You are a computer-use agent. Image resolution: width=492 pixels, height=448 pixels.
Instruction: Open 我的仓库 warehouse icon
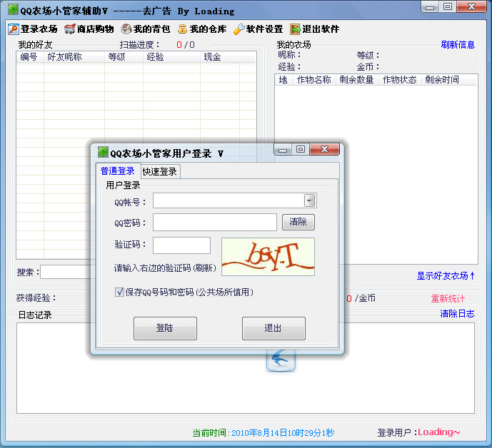pyautogui.click(x=182, y=29)
